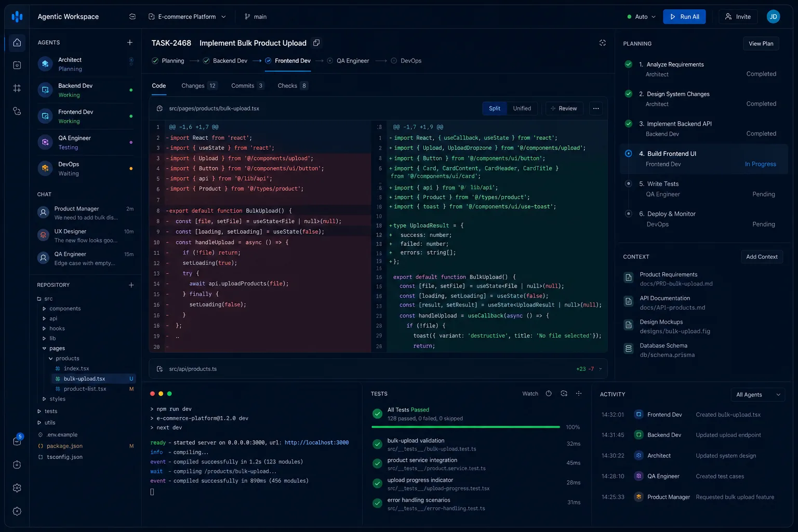The width and height of the screenshot is (798, 532).
Task: Click the sidebar collapse icon near Agentic Workspace
Action: tap(132, 17)
